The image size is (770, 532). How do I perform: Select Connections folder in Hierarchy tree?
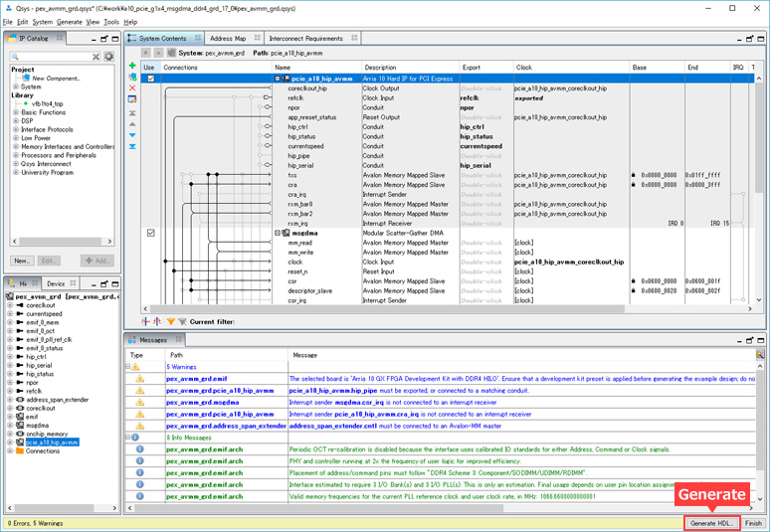tap(42, 451)
